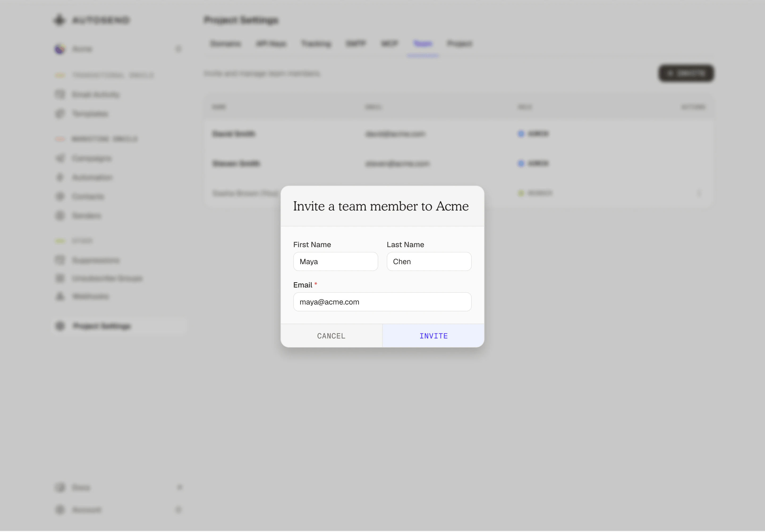Click the Contacts sidebar icon
The width and height of the screenshot is (765, 532).
point(60,196)
